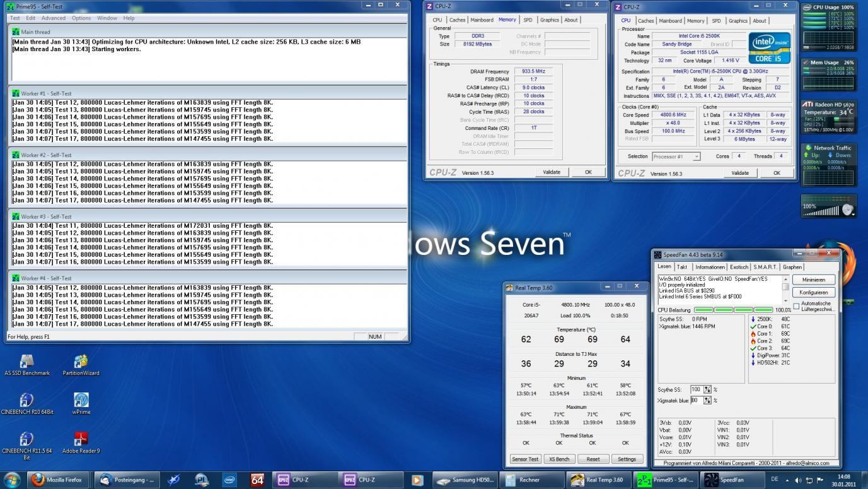
Task: Click Sensor Test button in Real Temp
Action: pyautogui.click(x=524, y=459)
